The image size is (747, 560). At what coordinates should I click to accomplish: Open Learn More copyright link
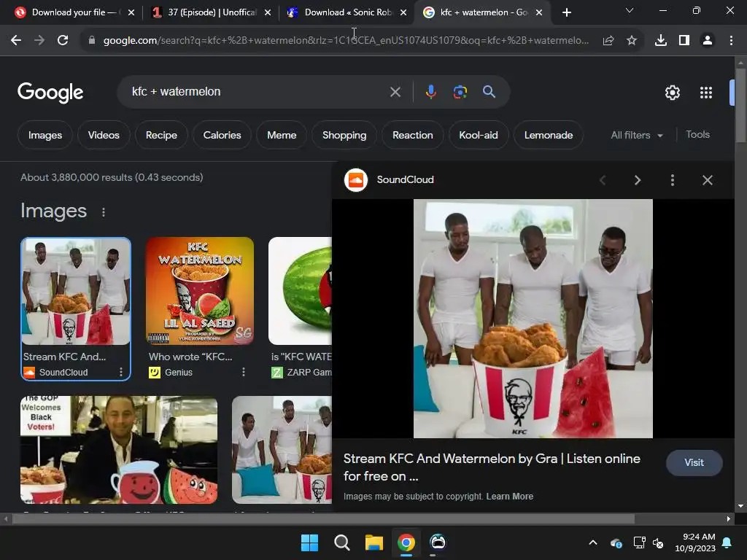pyautogui.click(x=509, y=496)
